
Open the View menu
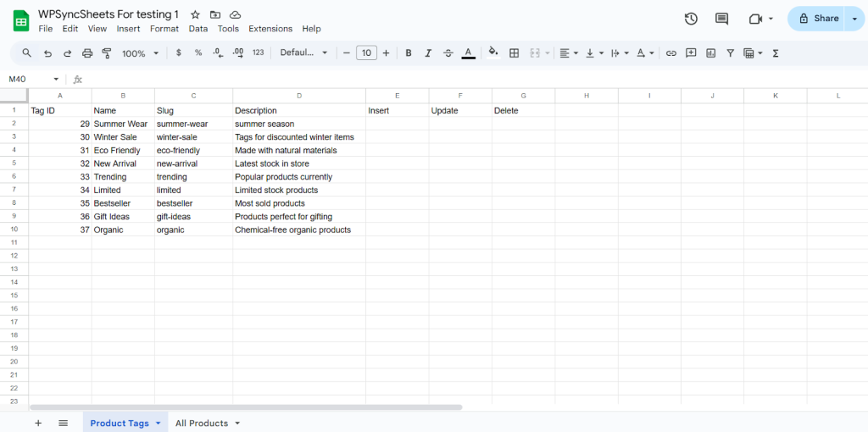point(97,29)
